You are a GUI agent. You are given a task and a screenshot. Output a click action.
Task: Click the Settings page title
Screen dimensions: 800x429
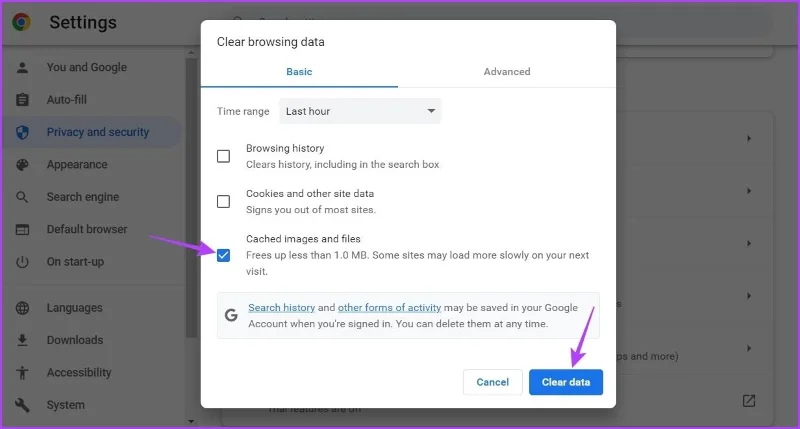(x=83, y=22)
